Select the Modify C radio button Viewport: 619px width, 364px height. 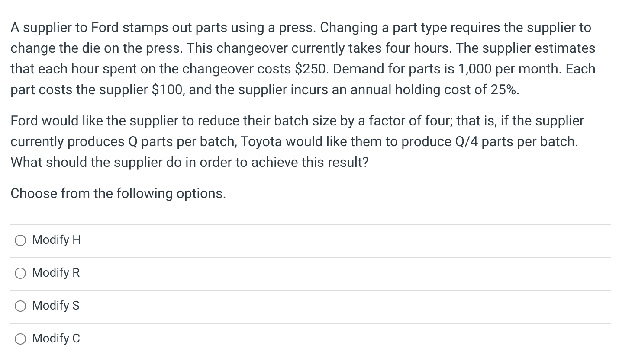tap(20, 338)
